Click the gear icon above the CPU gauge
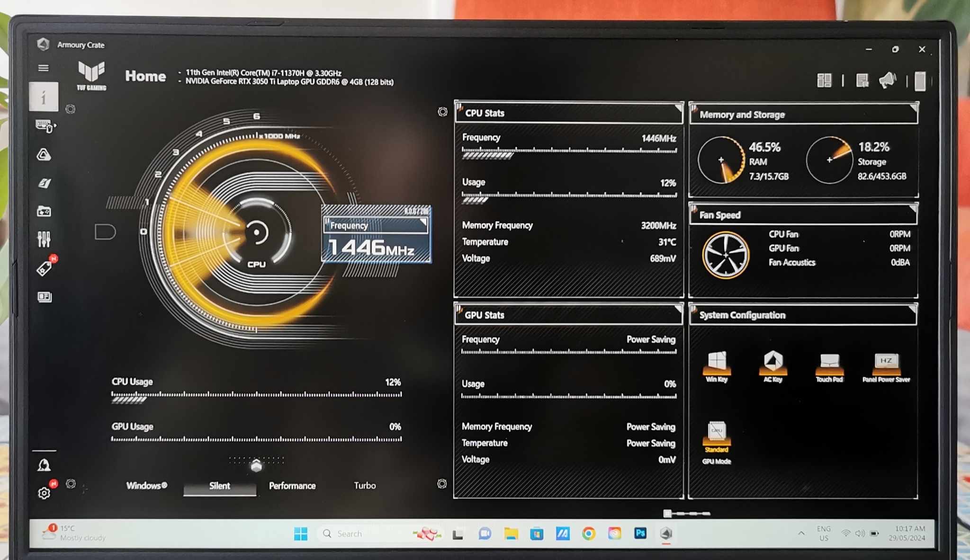 coord(71,109)
